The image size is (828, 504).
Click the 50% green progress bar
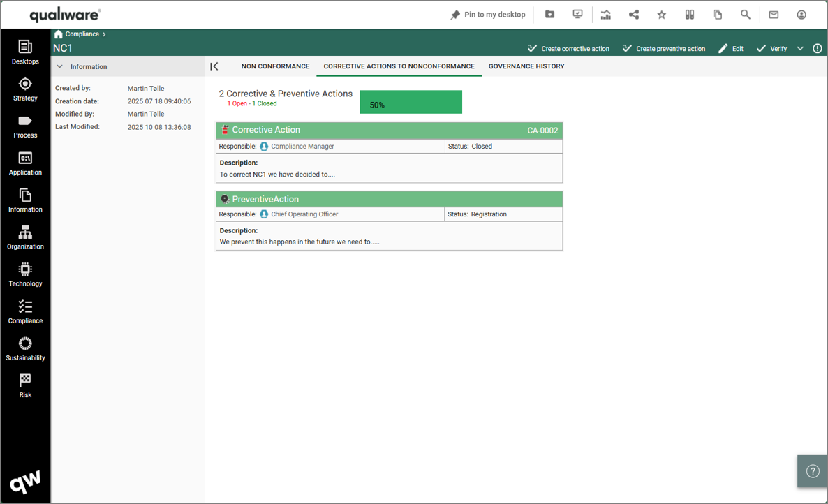[x=411, y=103]
